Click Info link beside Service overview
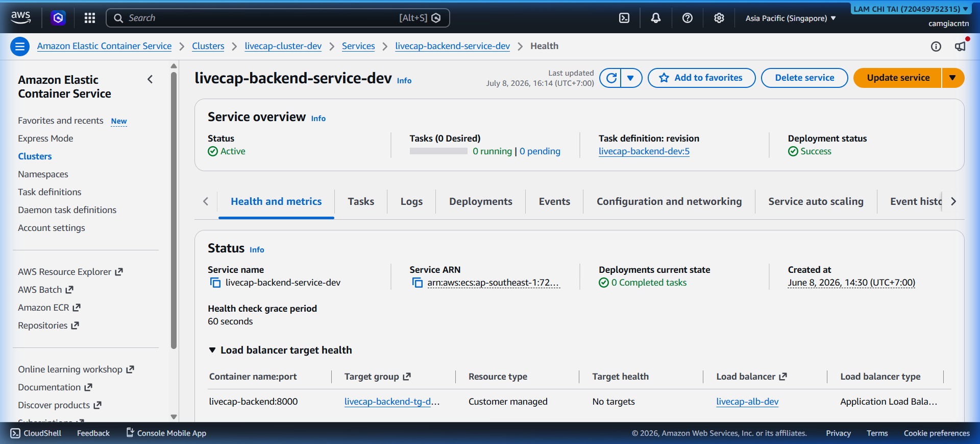The width and height of the screenshot is (980, 444). pyautogui.click(x=318, y=119)
